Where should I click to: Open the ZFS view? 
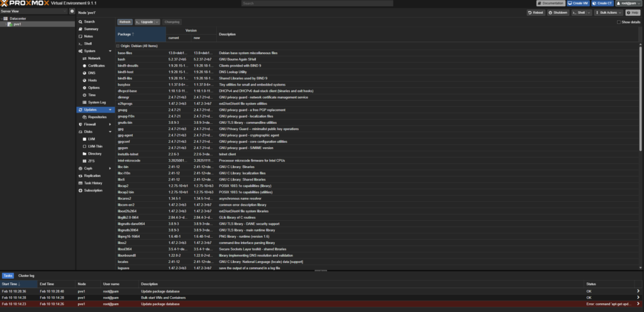[x=91, y=161]
